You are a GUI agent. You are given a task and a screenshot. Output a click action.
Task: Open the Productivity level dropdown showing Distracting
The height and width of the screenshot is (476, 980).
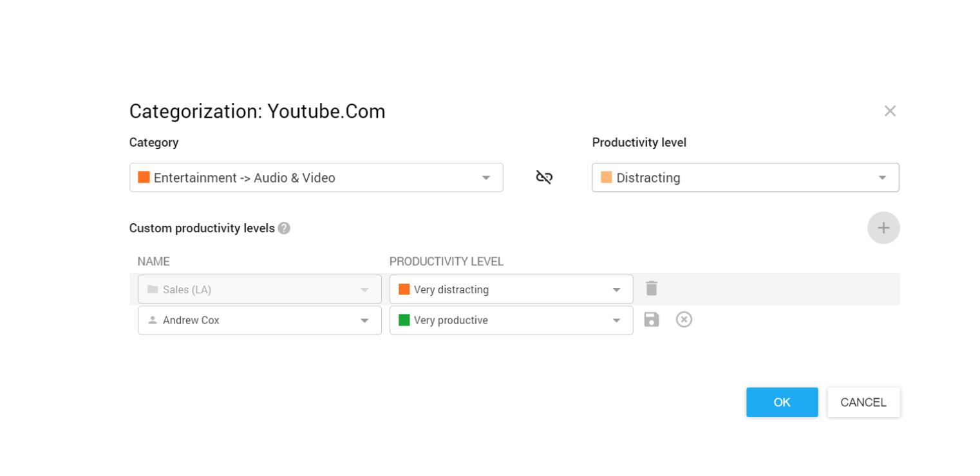(746, 178)
